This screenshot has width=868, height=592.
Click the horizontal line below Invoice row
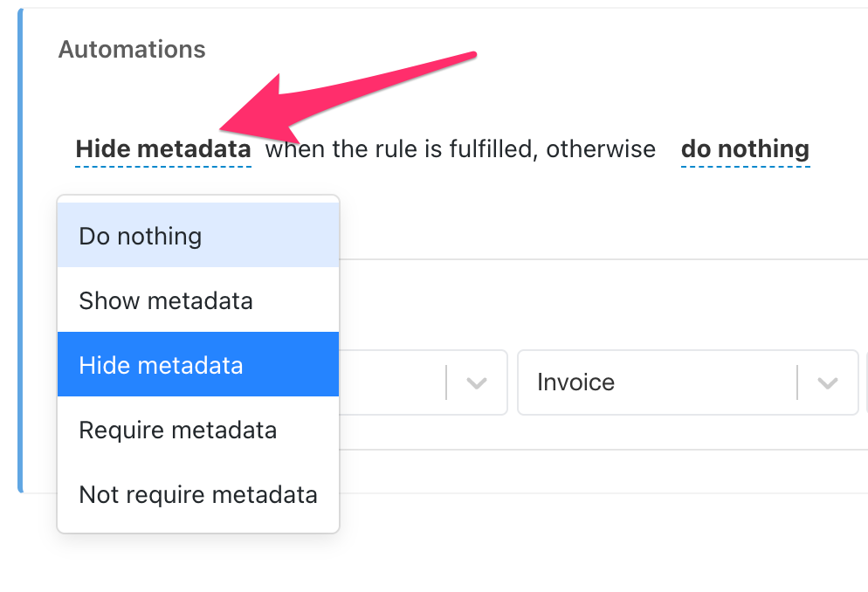[603, 450]
